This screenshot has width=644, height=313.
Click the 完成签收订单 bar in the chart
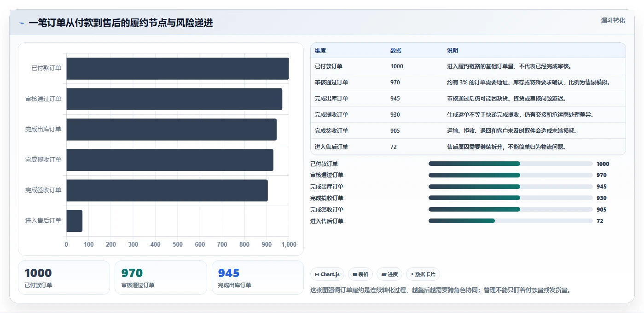167,190
